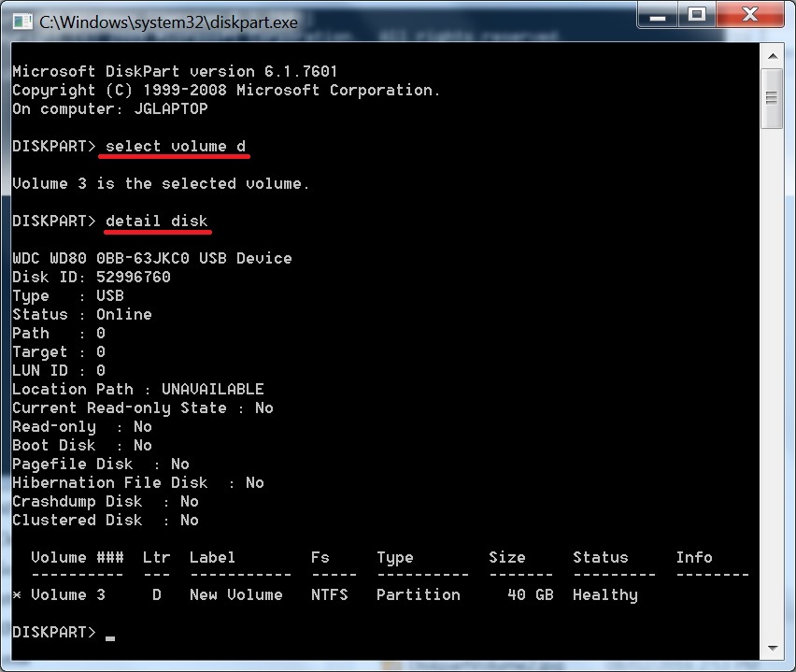Click 'Current Read-only State : No' line
796x672 pixels.
tap(143, 407)
